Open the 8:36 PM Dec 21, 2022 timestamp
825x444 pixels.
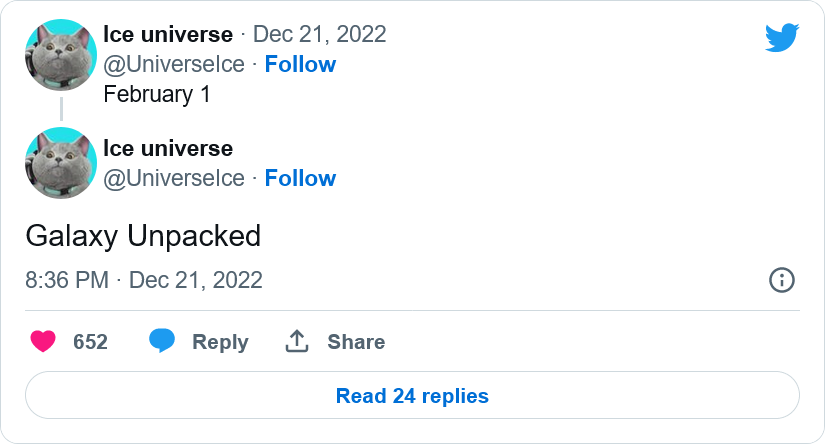(x=144, y=280)
